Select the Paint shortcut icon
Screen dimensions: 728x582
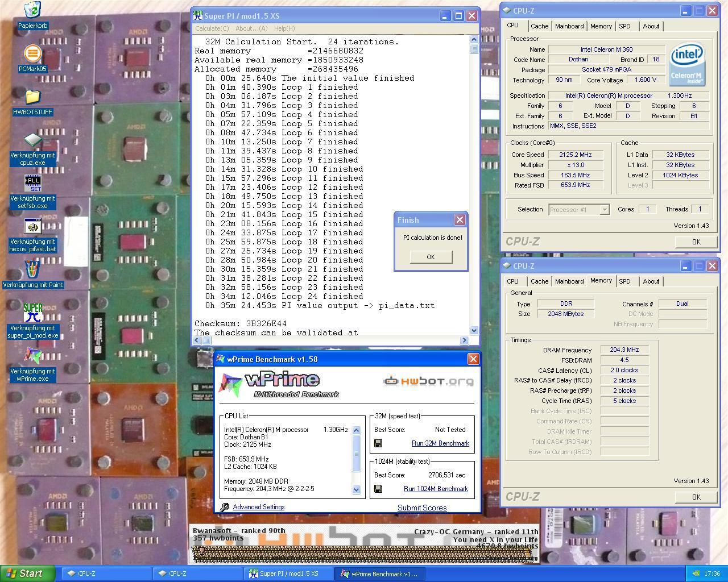click(x=32, y=269)
